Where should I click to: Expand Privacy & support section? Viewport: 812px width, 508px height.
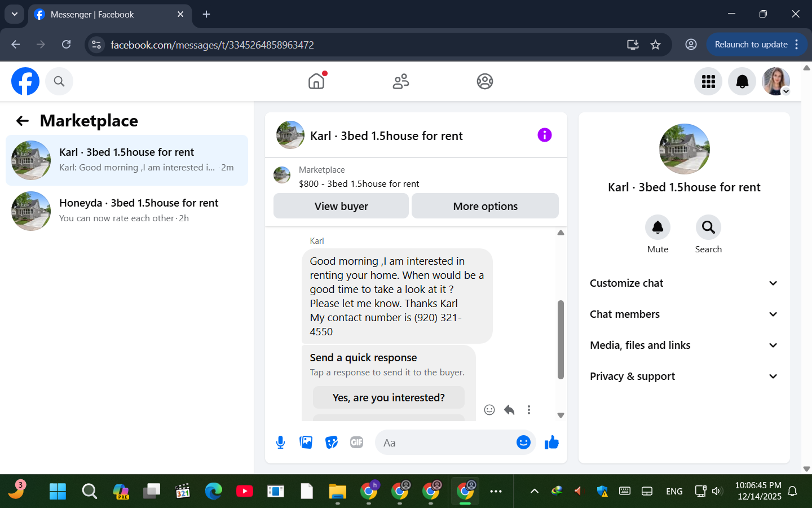click(x=684, y=376)
